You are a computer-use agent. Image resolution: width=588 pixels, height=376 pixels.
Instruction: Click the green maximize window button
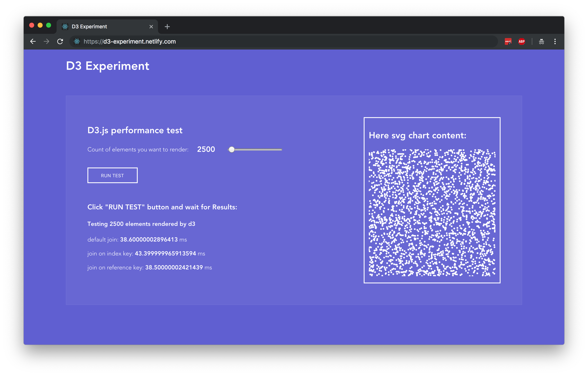pos(49,25)
